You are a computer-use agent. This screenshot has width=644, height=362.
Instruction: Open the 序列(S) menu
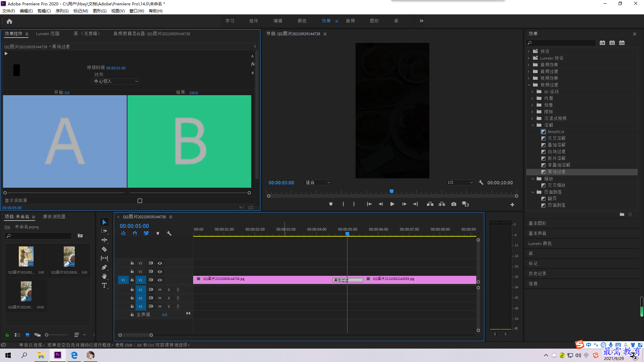[62, 11]
